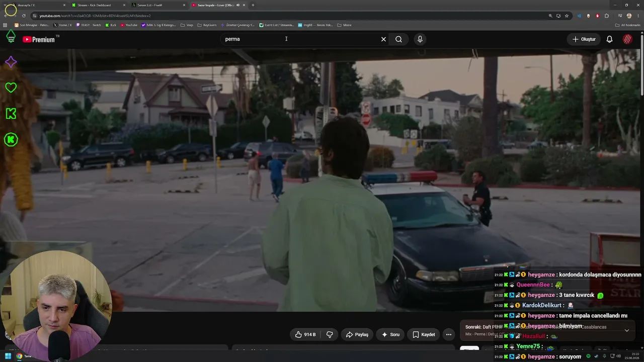Open the Oluştur create menu

pos(584,39)
